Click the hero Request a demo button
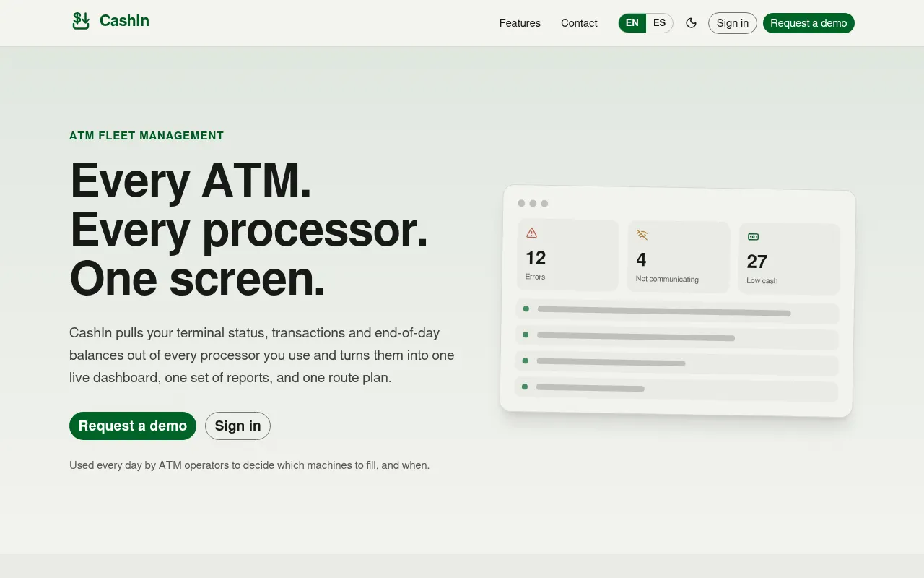The height and width of the screenshot is (578, 924). pos(133,426)
